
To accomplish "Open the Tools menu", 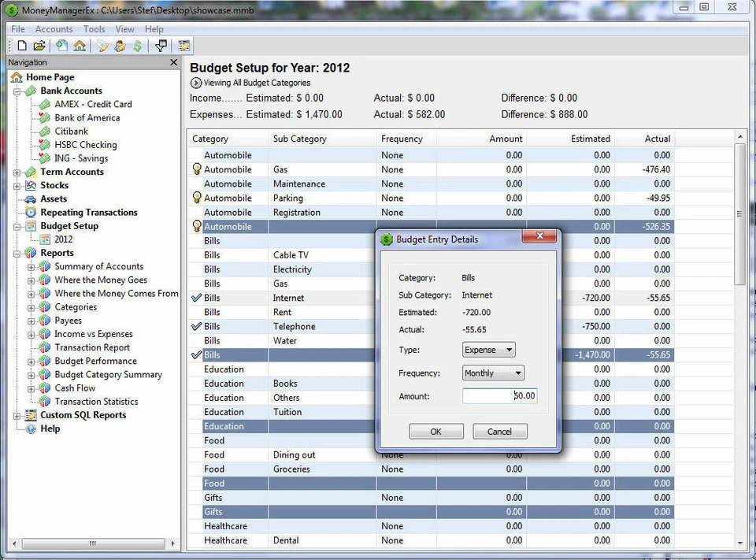I will pos(94,28).
